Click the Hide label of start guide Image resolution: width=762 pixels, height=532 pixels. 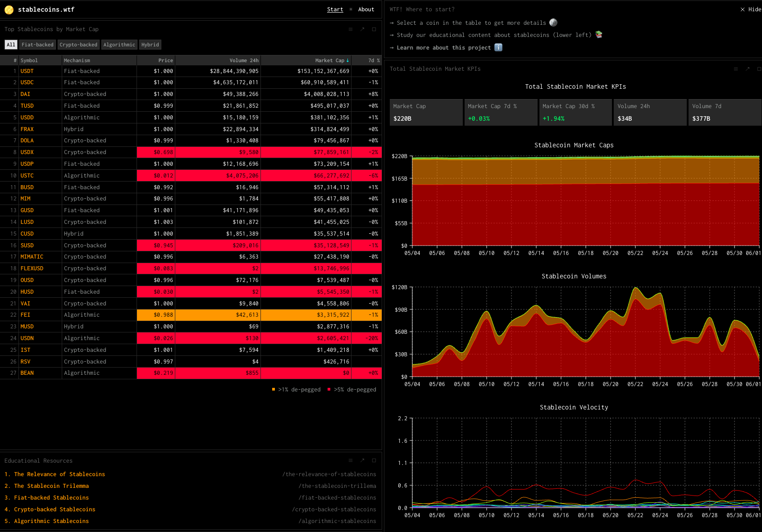(x=755, y=9)
